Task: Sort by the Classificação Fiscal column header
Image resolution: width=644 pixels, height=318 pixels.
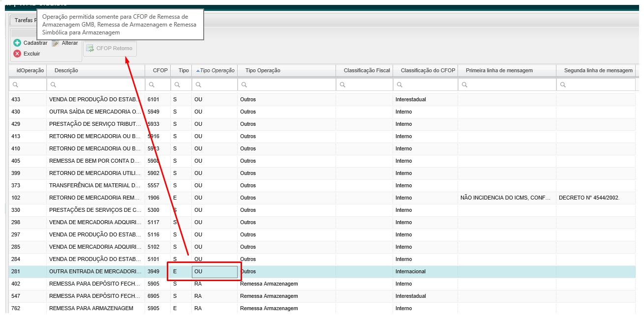Action: tap(367, 71)
